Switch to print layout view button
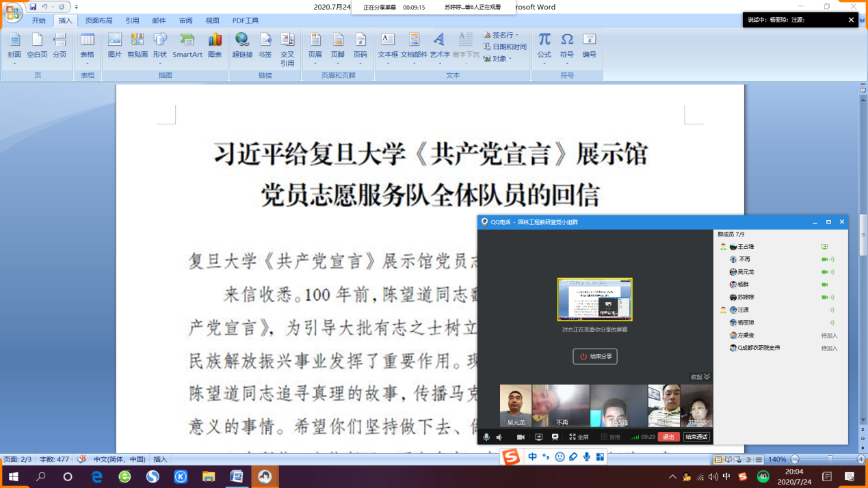The height and width of the screenshot is (488, 868). [x=718, y=459]
